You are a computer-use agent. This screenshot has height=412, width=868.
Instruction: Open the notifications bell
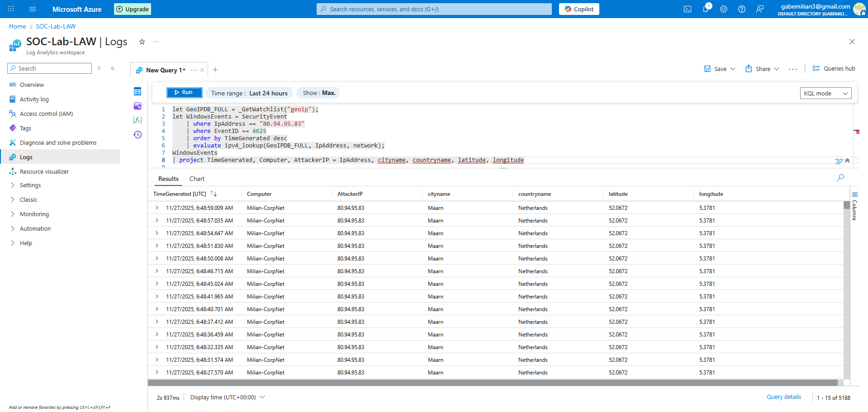click(x=706, y=9)
